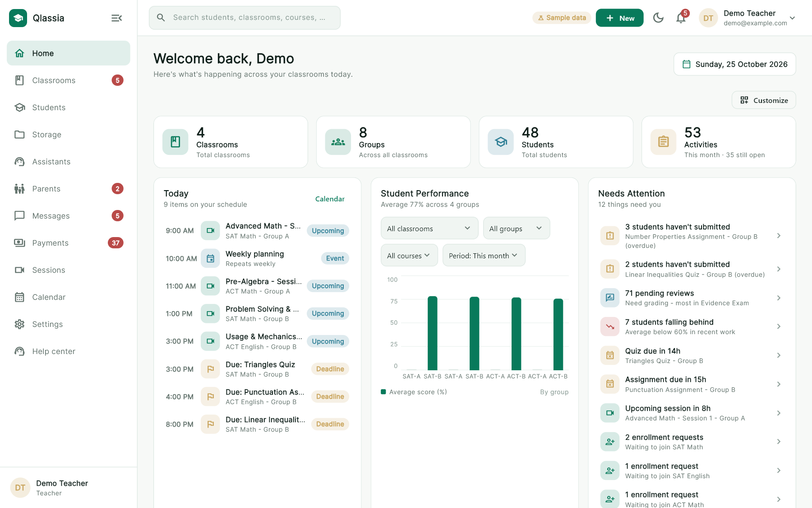The image size is (812, 508).
Task: Open Payments in the sidebar
Action: (x=69, y=243)
